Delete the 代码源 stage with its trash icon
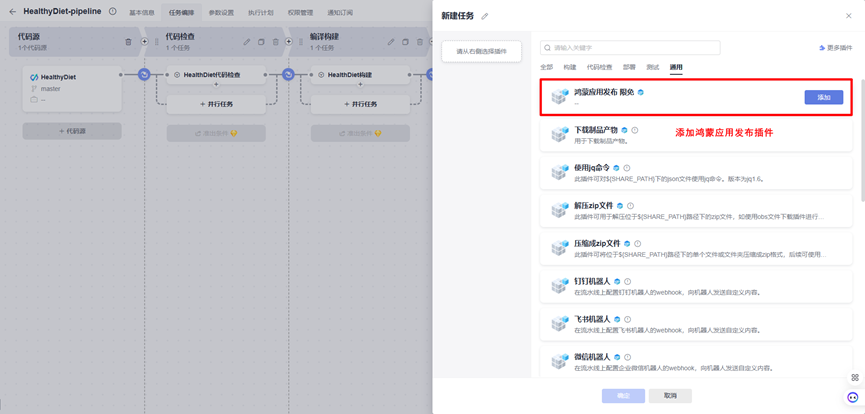Screen dimensions: 865x414 (x=129, y=42)
